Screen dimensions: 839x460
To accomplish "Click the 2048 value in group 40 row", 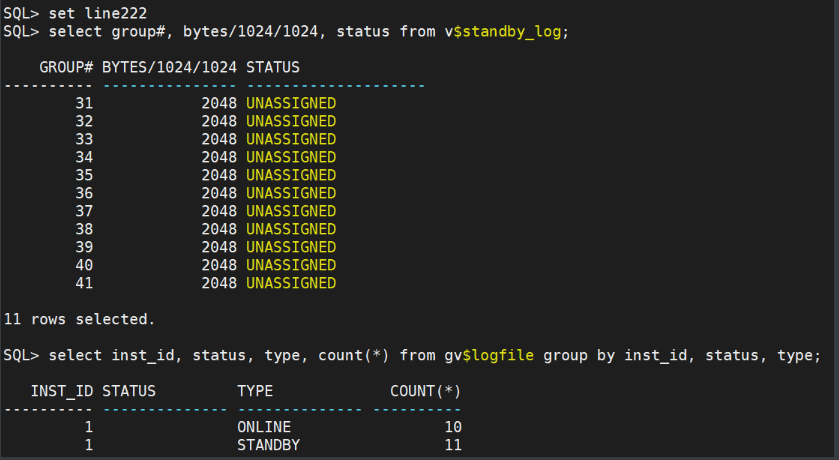I will [x=218, y=265].
